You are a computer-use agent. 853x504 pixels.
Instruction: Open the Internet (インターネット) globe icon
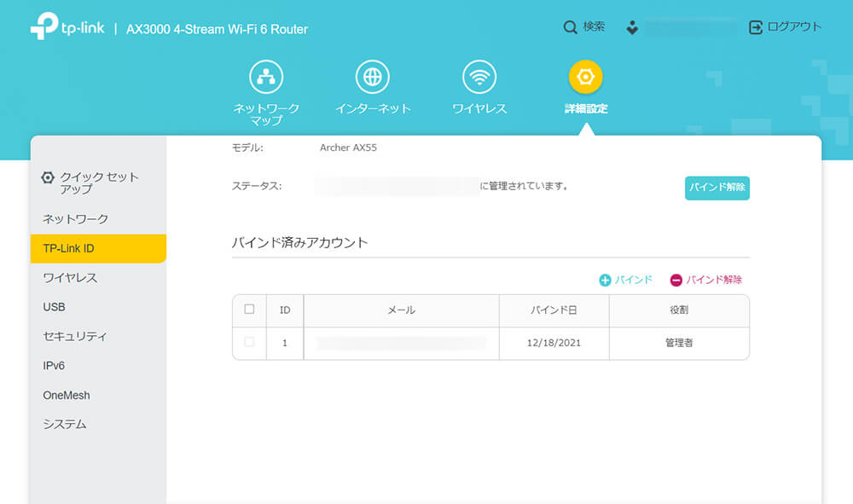(x=373, y=77)
